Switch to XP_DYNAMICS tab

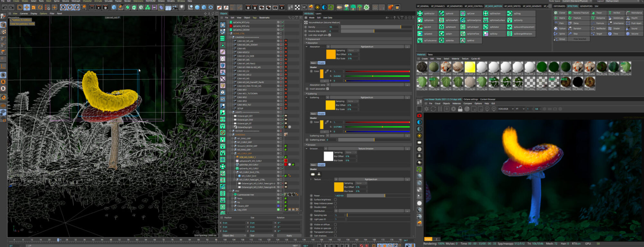[x=438, y=6]
